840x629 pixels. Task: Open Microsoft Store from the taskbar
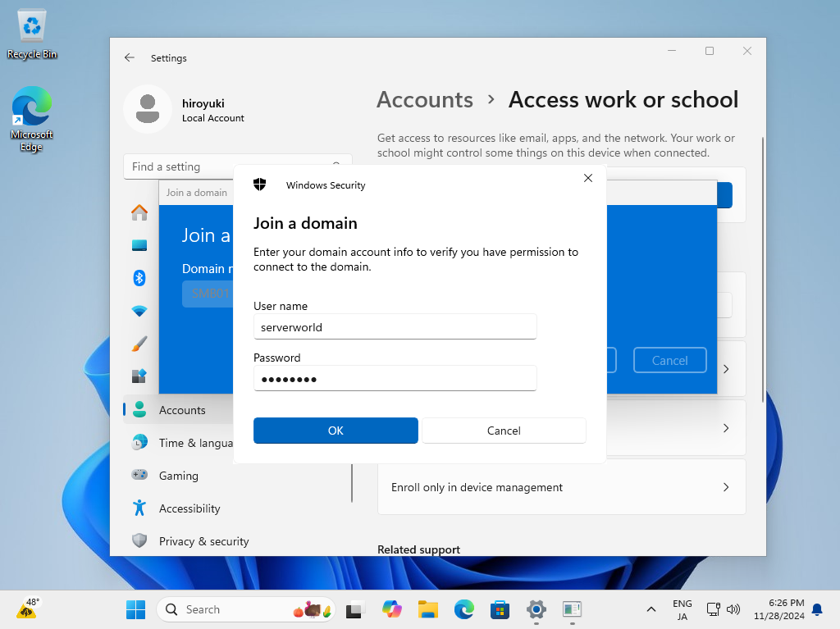coord(500,609)
